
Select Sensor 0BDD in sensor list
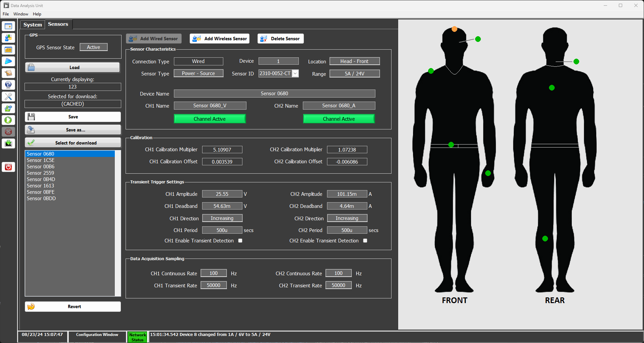pos(70,198)
